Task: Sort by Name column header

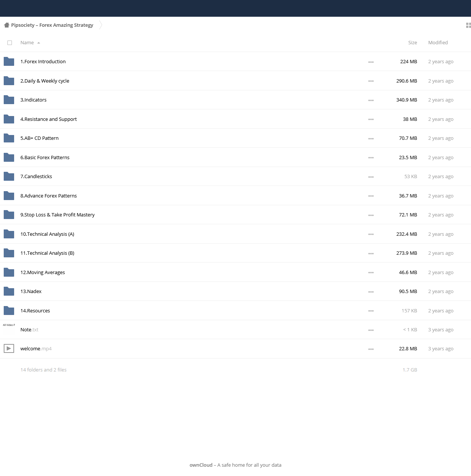Action: 30,43
